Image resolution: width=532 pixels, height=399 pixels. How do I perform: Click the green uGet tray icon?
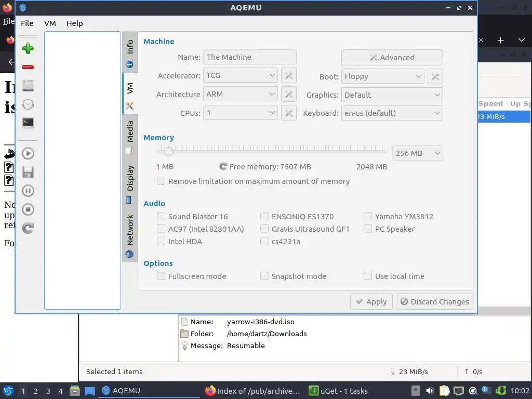(501, 391)
